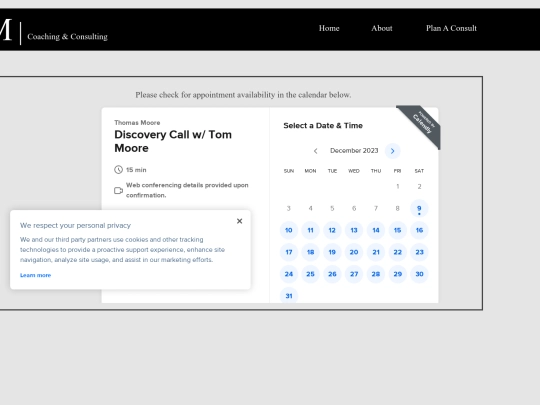Screen dimensions: 540x405
Task: Select December 16 date
Action: coord(419,230)
